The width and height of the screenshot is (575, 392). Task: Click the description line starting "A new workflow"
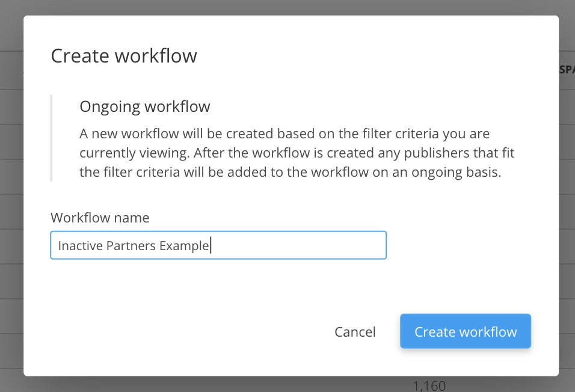(x=284, y=133)
